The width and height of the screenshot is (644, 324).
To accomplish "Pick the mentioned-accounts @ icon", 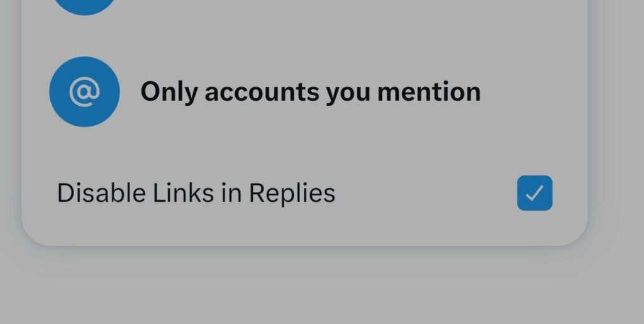I will click(x=84, y=92).
